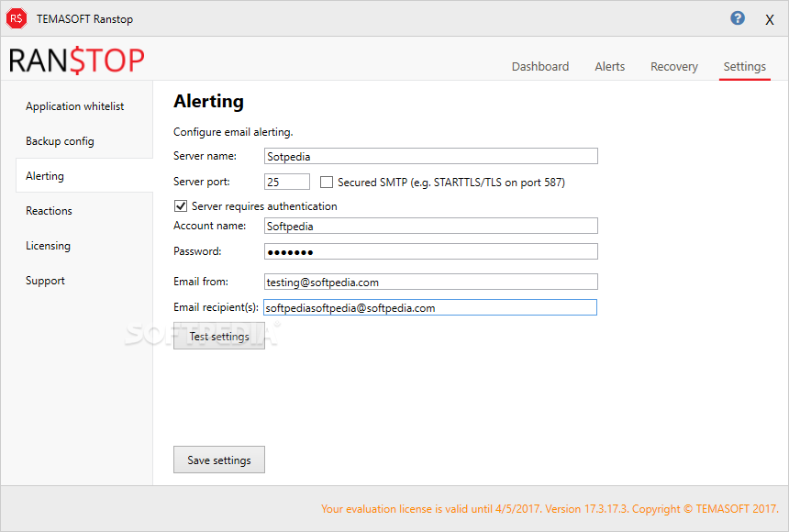Enable the Secured SMTP checkbox
789x532 pixels.
click(x=327, y=182)
